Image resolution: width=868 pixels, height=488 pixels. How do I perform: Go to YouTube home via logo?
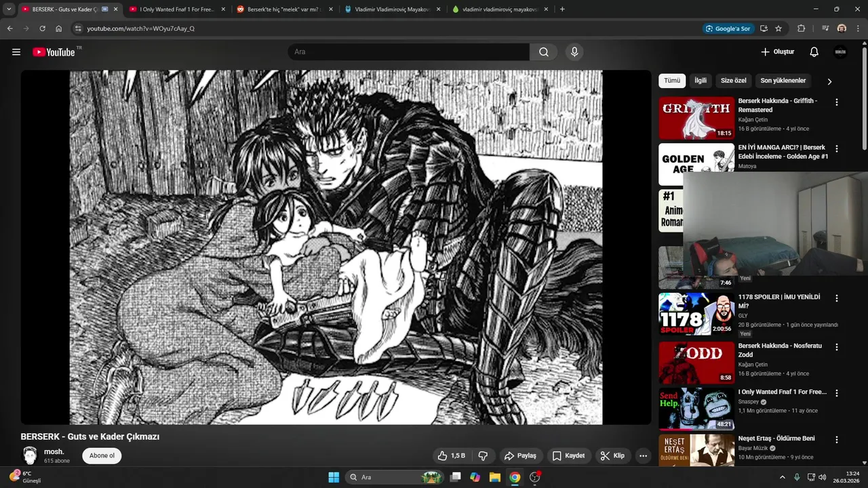point(54,52)
